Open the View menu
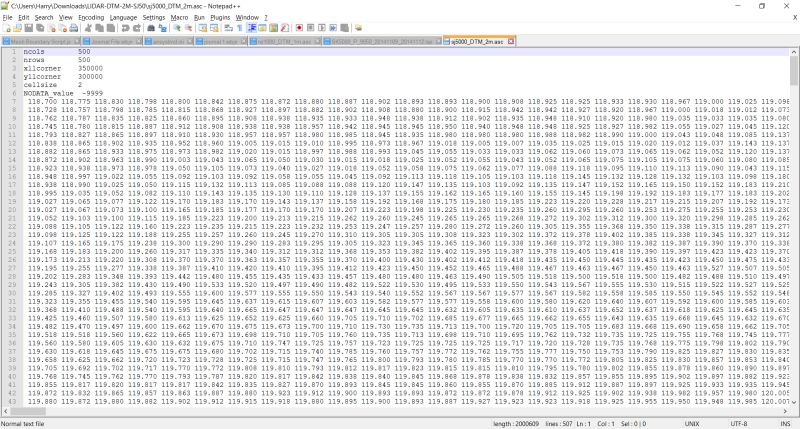This screenshot has height=429, width=800. pyautogui.click(x=65, y=17)
